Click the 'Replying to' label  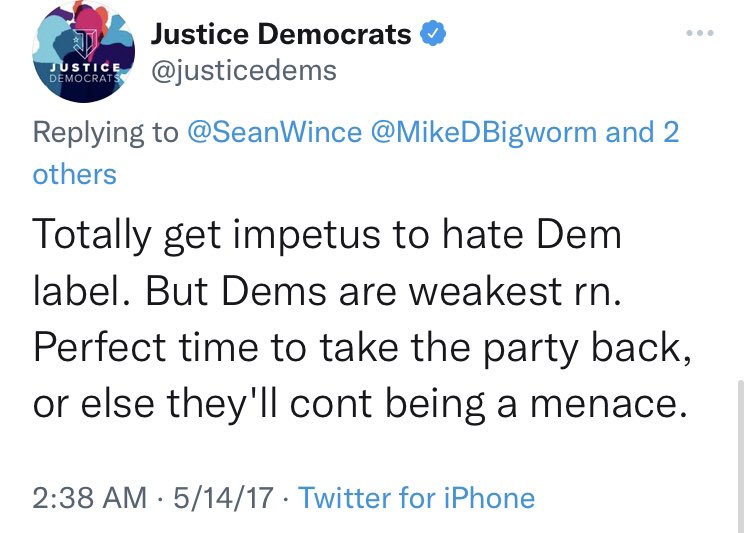106,132
